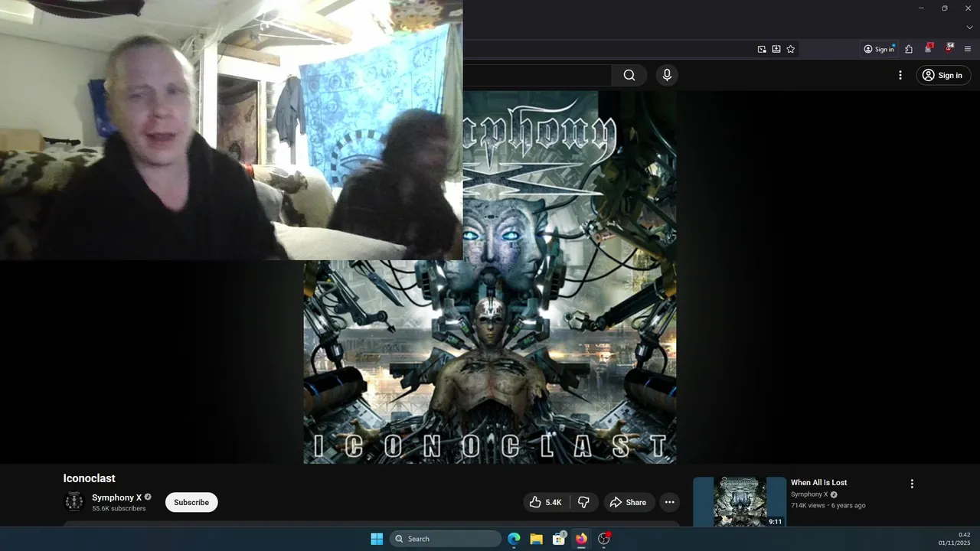The height and width of the screenshot is (551, 980).
Task: Open Windows Start menu
Action: (x=377, y=539)
